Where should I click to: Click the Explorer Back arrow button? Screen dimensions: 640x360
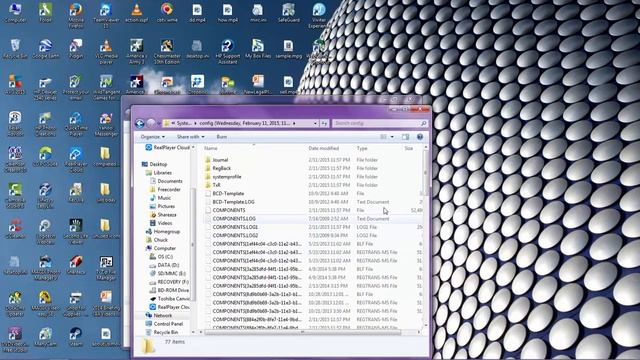pyautogui.click(x=140, y=123)
